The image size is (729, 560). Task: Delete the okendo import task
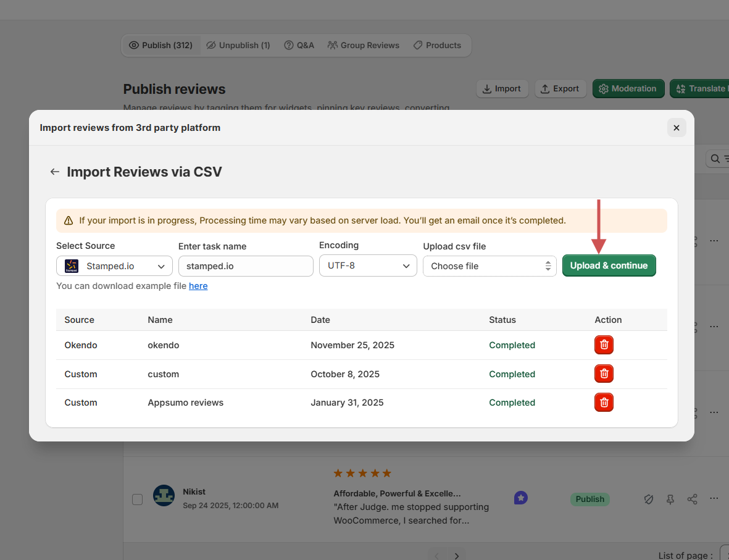(604, 345)
